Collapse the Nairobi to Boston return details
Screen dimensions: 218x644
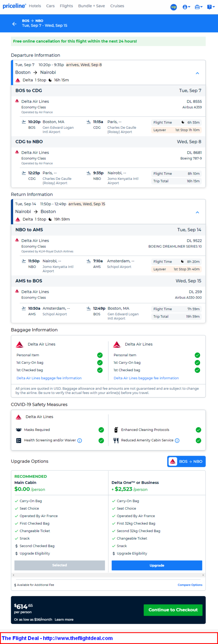click(x=197, y=212)
